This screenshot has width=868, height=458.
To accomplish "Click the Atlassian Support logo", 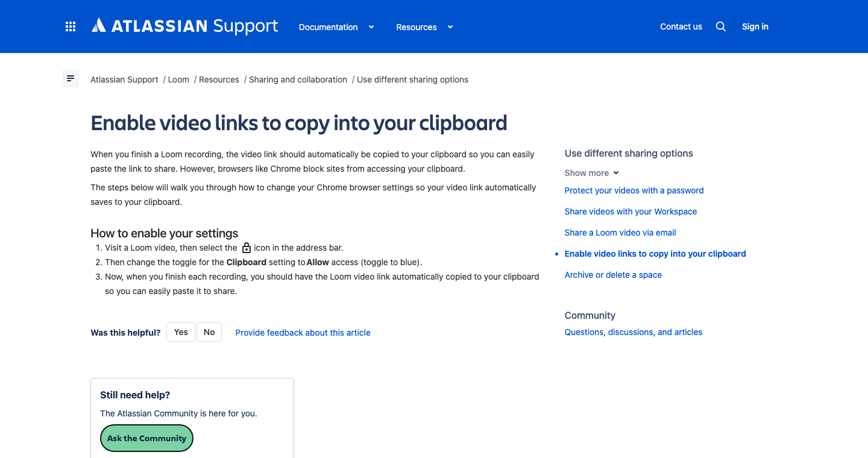I will tap(185, 26).
